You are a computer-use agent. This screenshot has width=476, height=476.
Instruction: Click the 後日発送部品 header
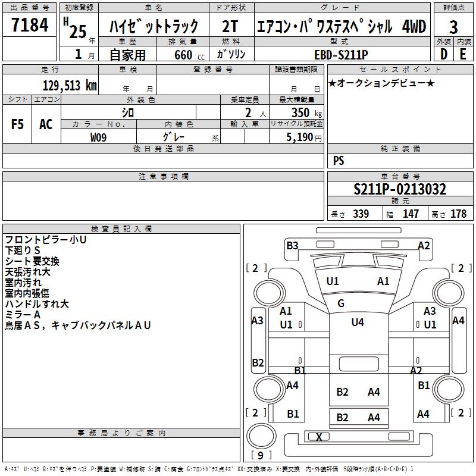click(x=164, y=149)
